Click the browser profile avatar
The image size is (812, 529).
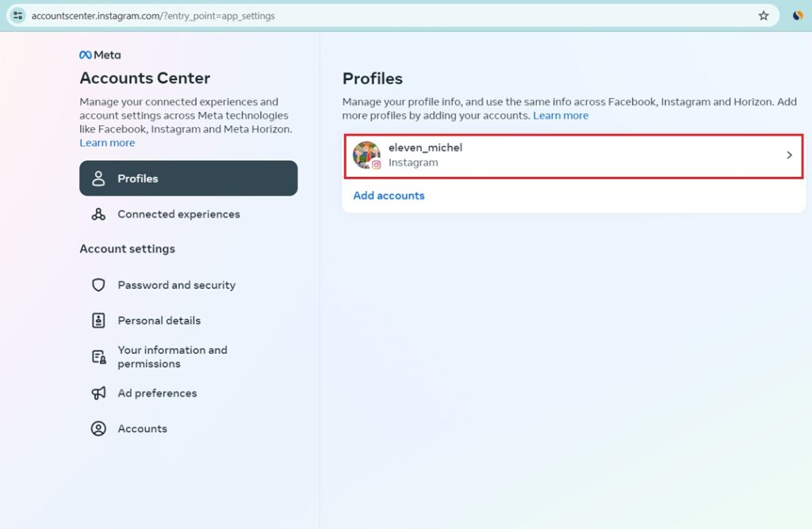[x=797, y=15]
